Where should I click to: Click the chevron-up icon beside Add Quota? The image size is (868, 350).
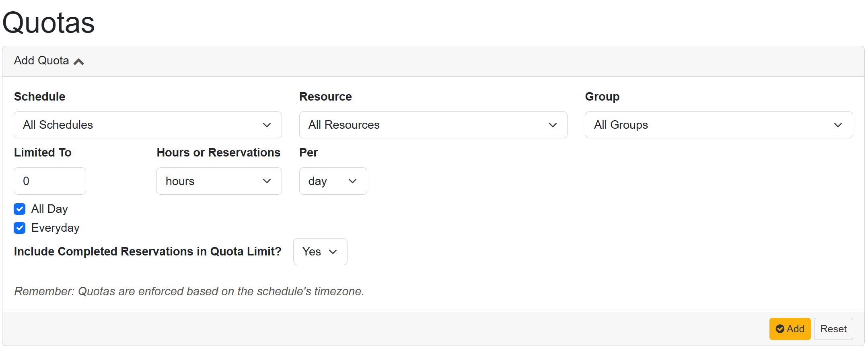(x=79, y=62)
